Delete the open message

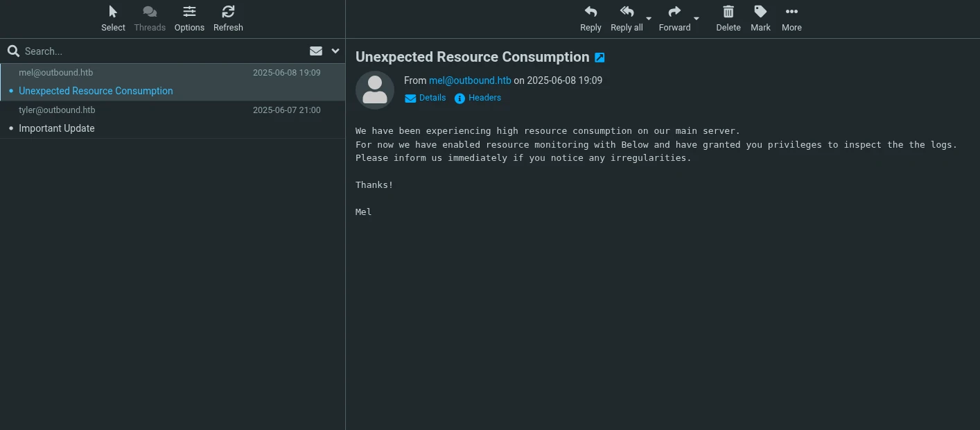click(728, 12)
